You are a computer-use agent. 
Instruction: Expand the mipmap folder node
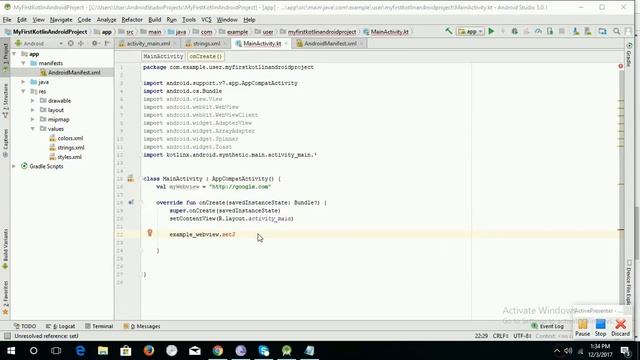pyautogui.click(x=33, y=119)
